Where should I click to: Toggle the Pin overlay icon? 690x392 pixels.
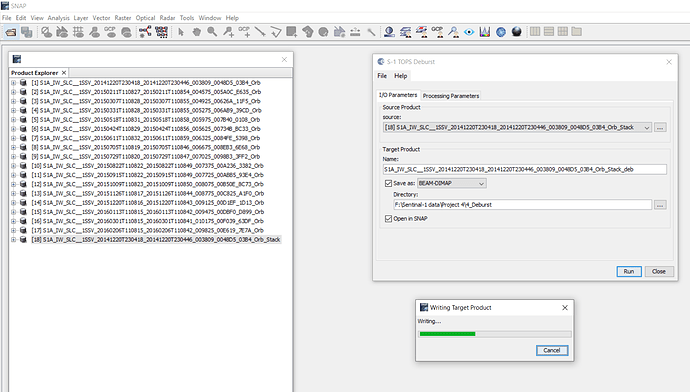click(x=94, y=32)
